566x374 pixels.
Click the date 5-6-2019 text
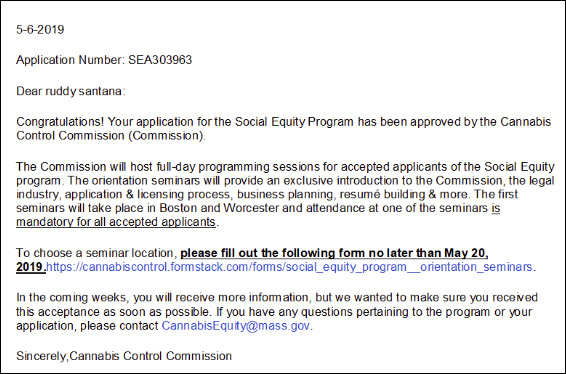coord(40,30)
